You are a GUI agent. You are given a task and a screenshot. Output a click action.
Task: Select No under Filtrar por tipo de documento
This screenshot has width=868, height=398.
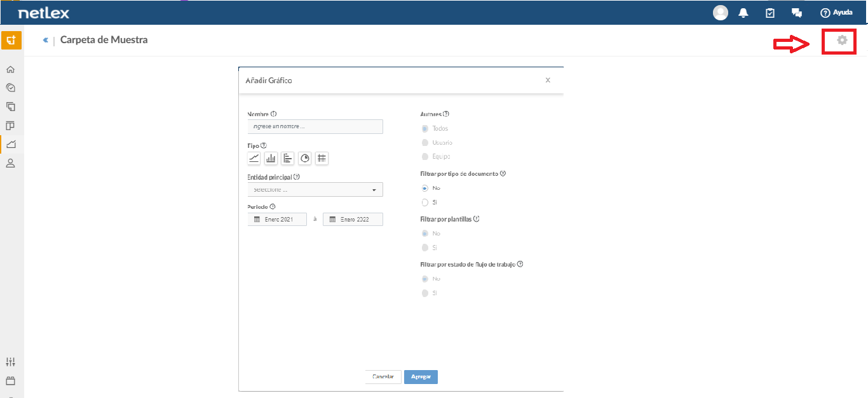[425, 188]
